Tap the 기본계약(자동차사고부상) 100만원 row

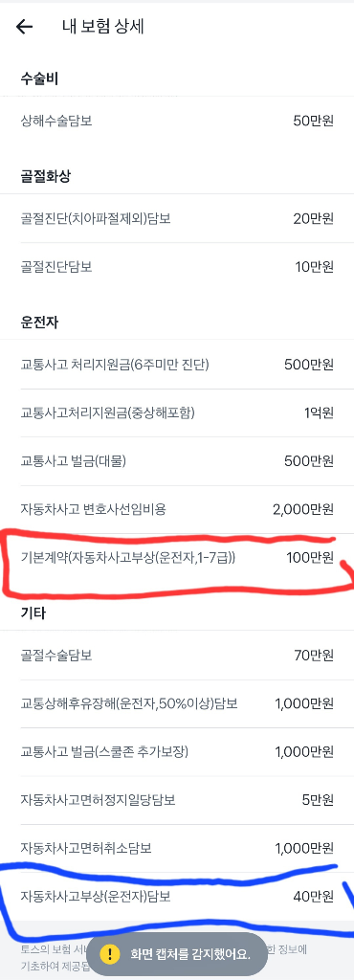coord(177,557)
